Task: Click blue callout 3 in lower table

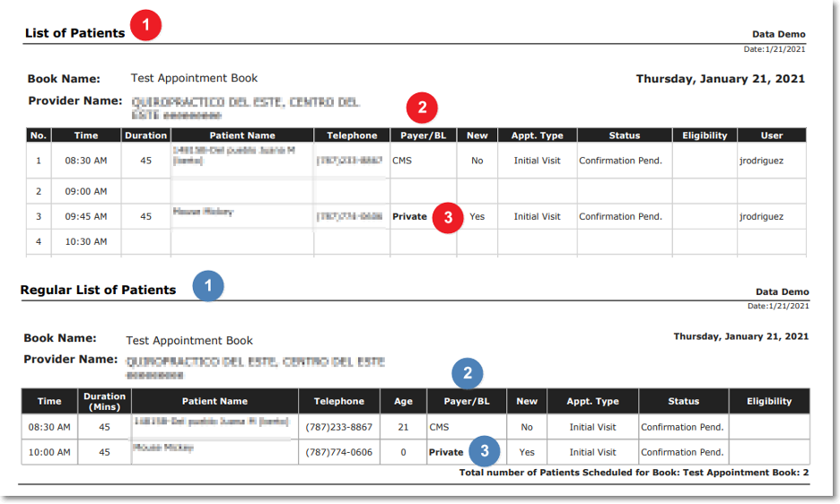Action: click(x=485, y=451)
